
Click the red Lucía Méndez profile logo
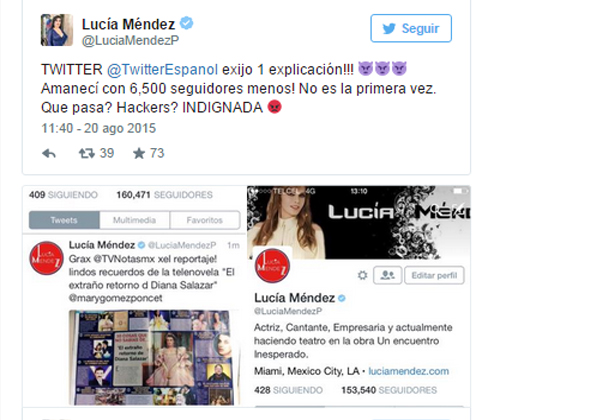point(272,265)
